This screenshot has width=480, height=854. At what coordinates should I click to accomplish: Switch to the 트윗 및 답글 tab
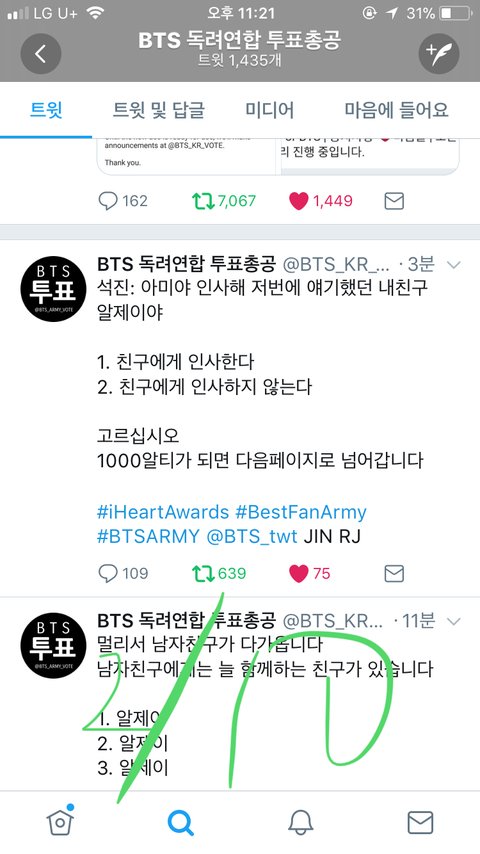(x=158, y=111)
